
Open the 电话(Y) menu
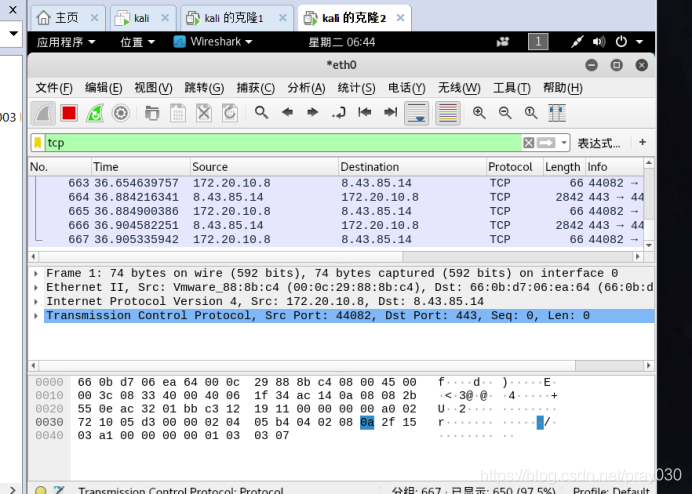(x=407, y=88)
